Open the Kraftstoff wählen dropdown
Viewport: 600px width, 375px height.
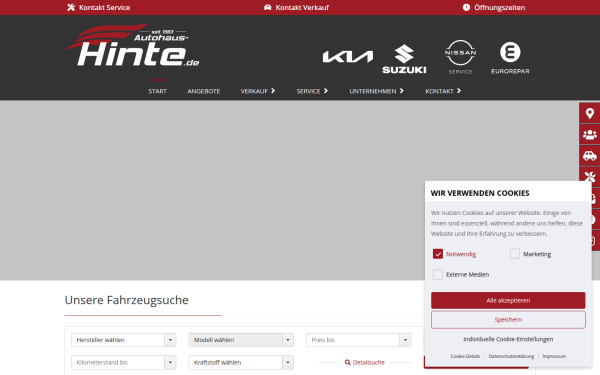241,362
